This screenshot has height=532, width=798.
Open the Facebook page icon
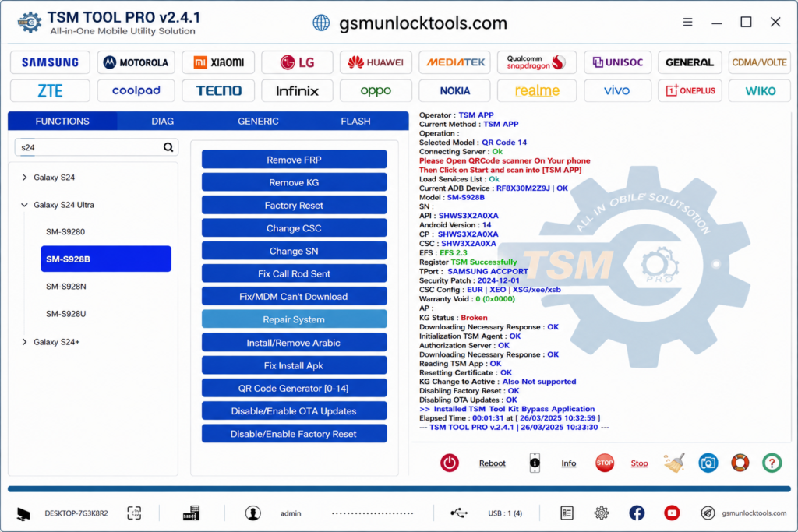click(637, 513)
